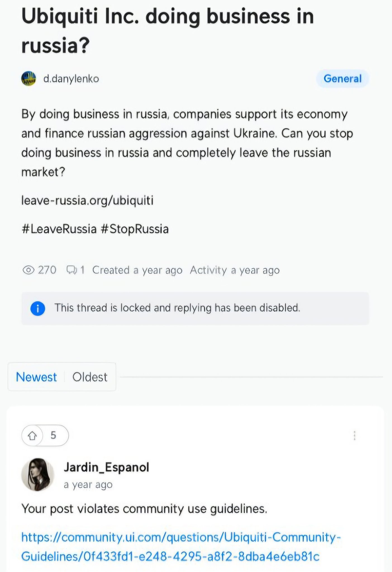Sort replies by Newest

click(x=36, y=377)
